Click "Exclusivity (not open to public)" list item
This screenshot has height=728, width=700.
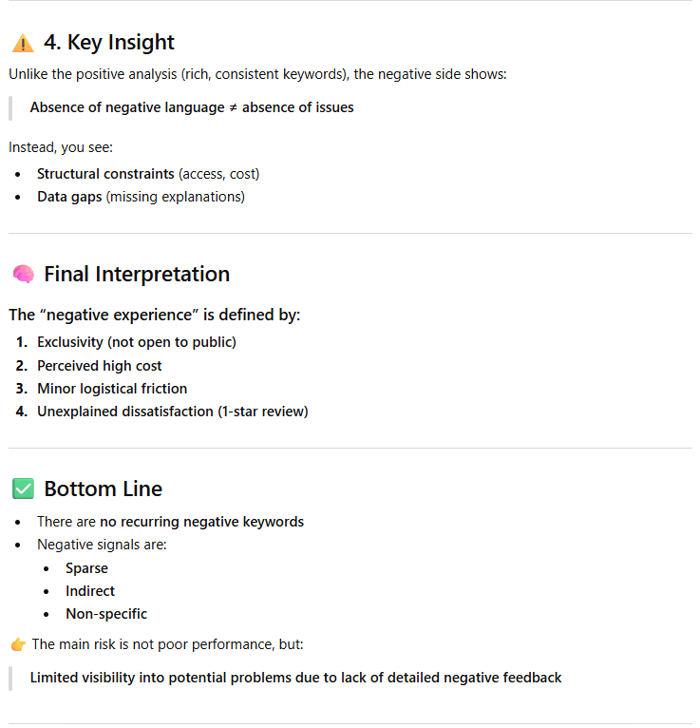(137, 342)
